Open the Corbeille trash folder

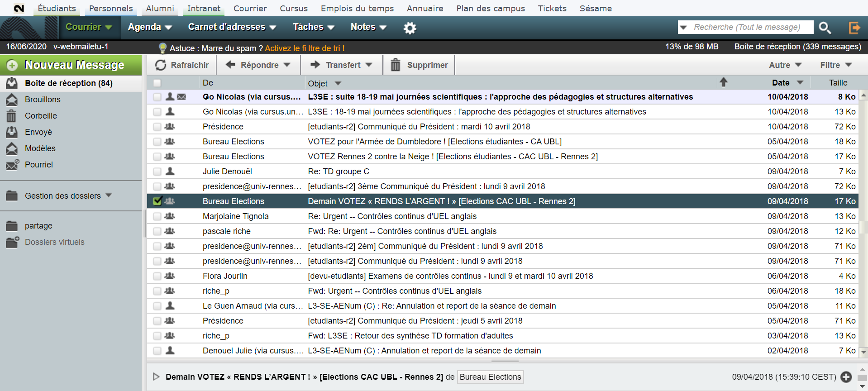pos(41,116)
